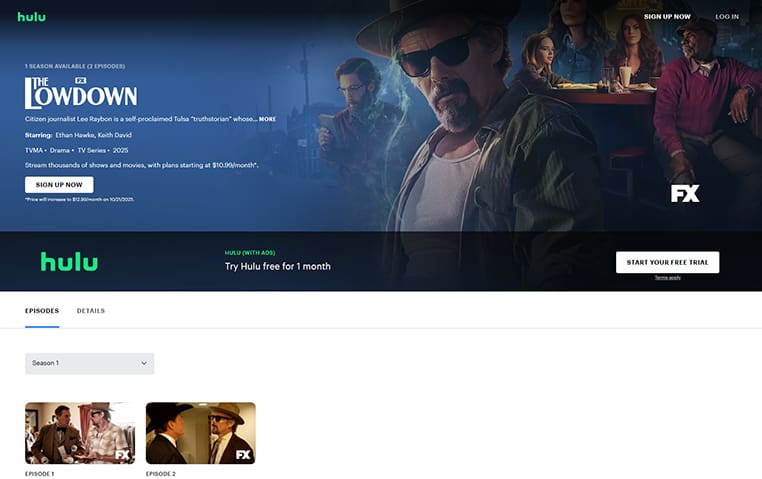The height and width of the screenshot is (479, 762).
Task: Click the white SIGN UP NOW button
Action: coord(59,185)
